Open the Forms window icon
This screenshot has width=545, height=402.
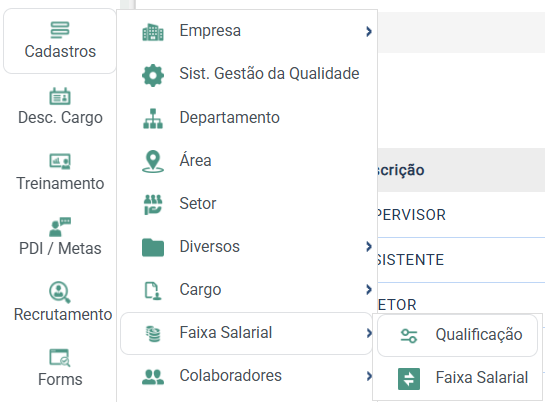click(60, 358)
